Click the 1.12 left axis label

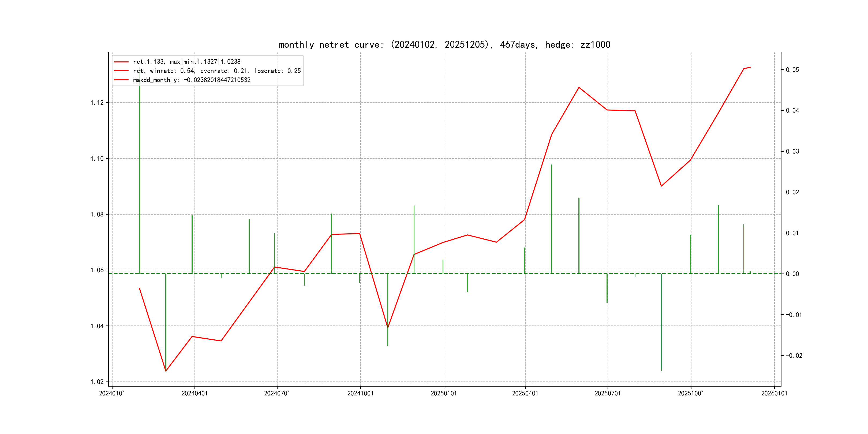click(x=97, y=103)
